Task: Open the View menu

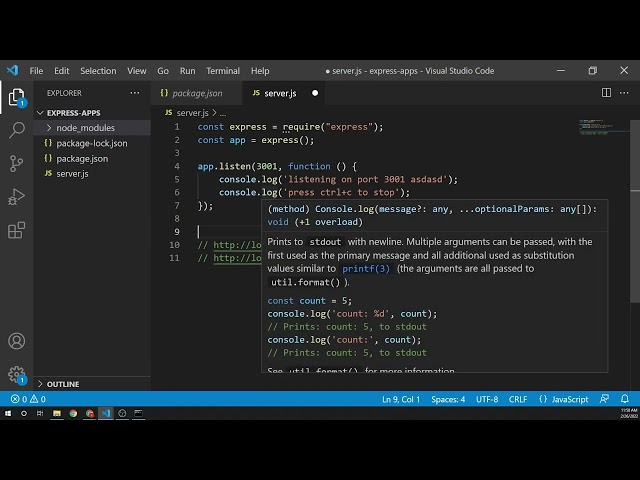Action: 137,71
